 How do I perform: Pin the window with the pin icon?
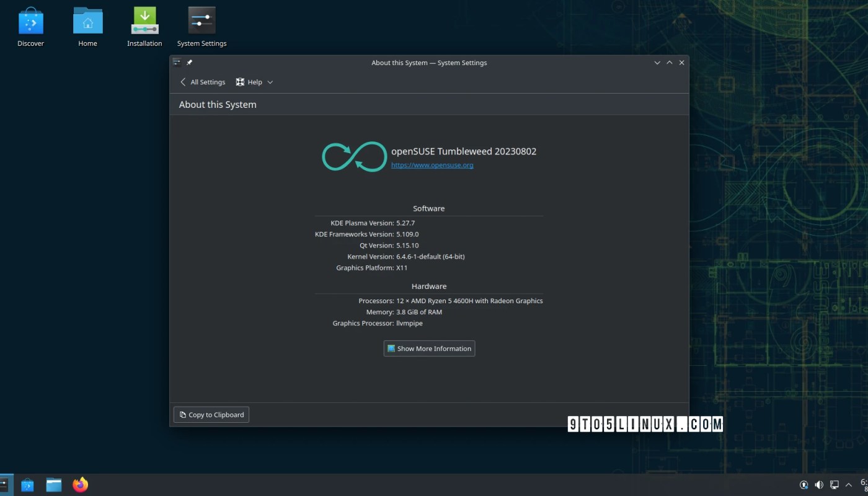[x=189, y=63]
